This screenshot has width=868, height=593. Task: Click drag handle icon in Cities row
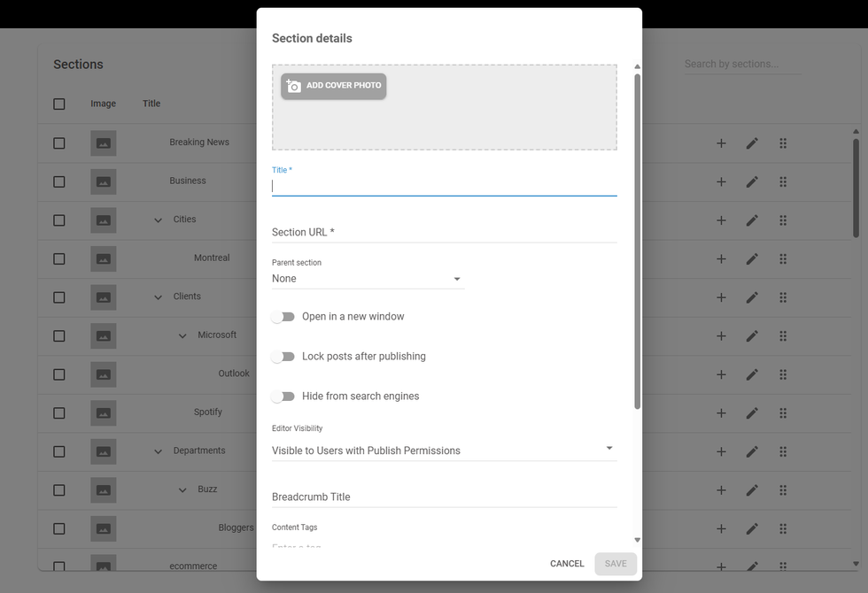(783, 220)
